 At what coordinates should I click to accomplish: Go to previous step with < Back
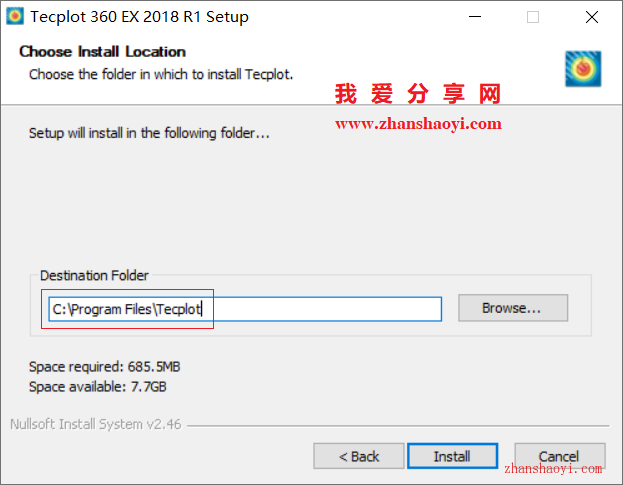359,456
